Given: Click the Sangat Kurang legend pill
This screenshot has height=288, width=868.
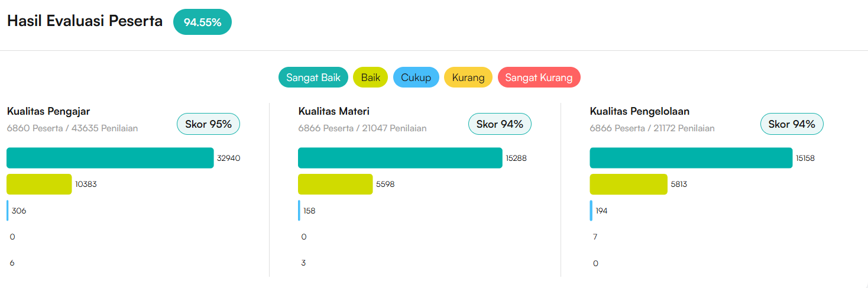Looking at the screenshot, I should coord(539,77).
